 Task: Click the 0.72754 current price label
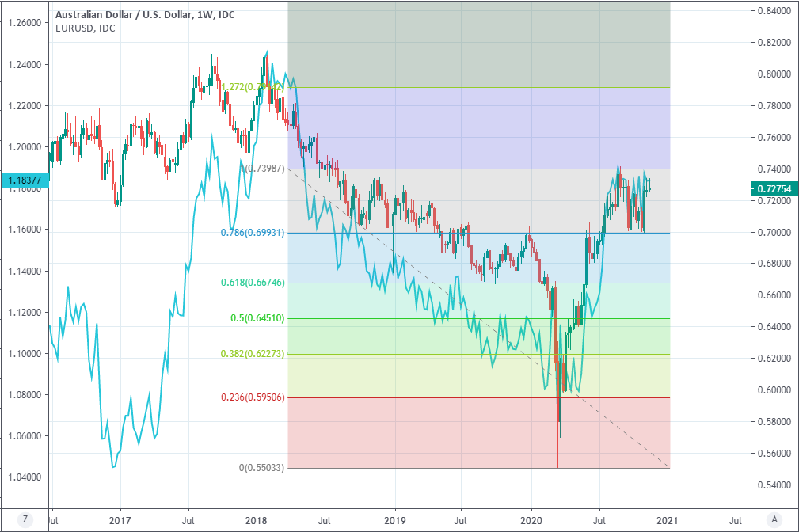774,188
